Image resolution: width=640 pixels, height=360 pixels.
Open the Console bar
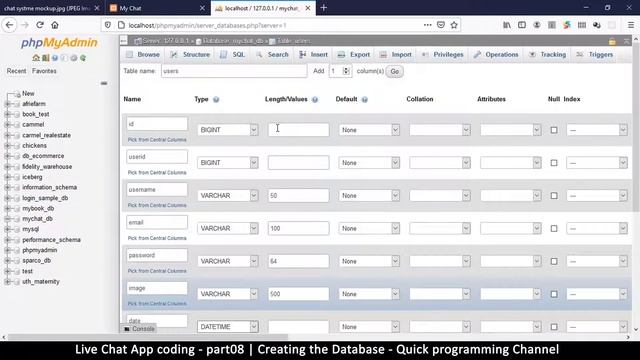[x=139, y=329]
